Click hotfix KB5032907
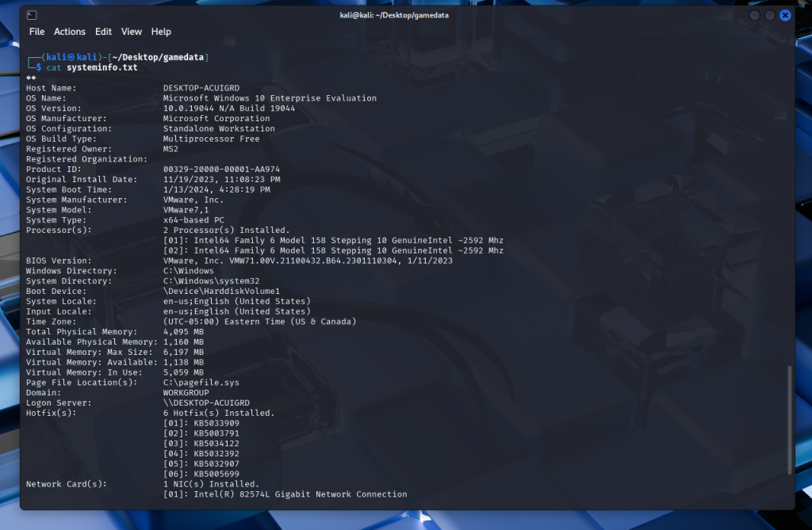This screenshot has width=812, height=530. (x=216, y=463)
